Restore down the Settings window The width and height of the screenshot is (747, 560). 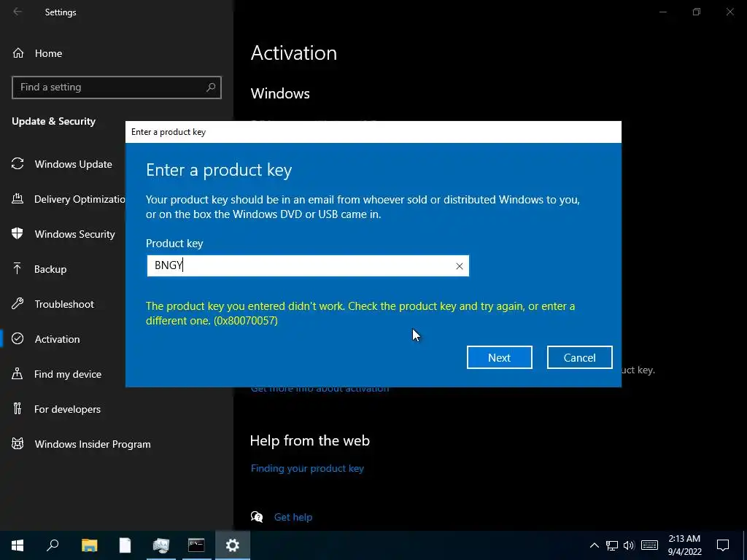coord(697,12)
